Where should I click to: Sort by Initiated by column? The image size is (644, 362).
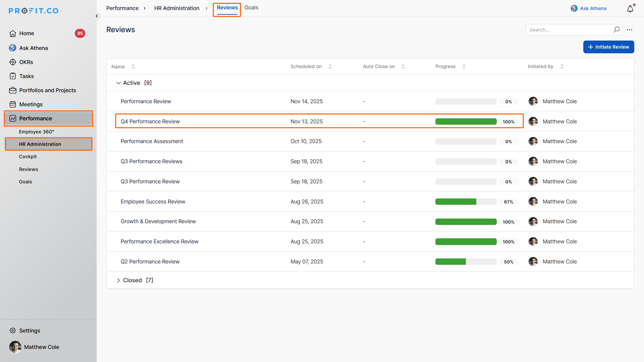coord(562,67)
